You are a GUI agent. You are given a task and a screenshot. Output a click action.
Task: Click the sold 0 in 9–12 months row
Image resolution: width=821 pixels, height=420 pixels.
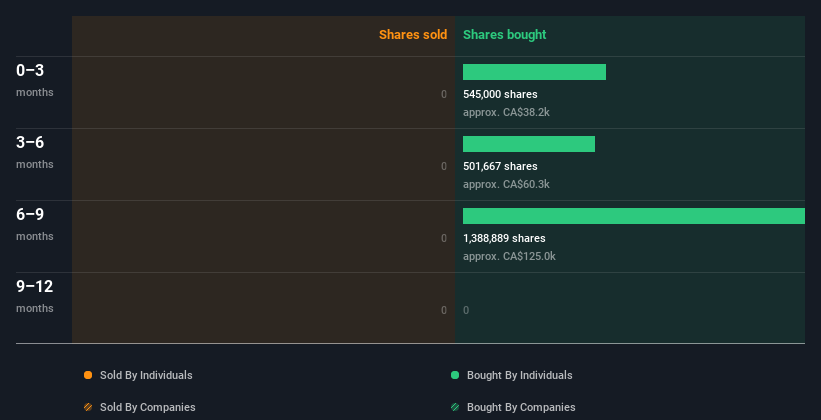444,310
